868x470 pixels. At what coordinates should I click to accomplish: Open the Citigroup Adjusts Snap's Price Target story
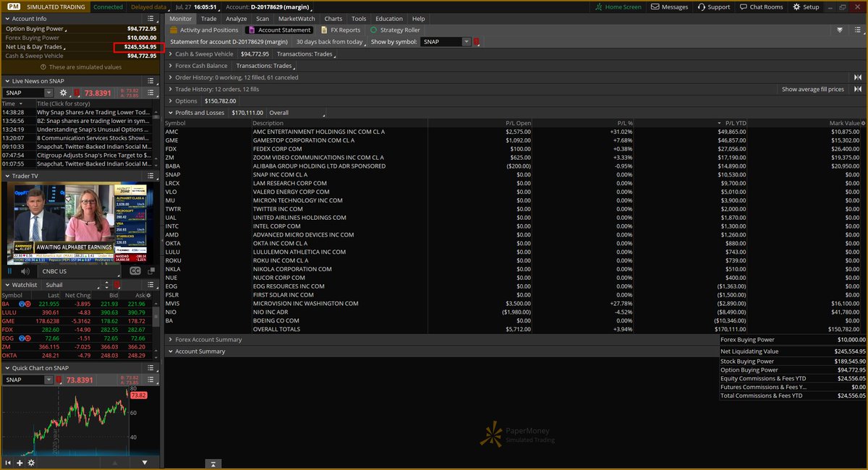(93, 155)
